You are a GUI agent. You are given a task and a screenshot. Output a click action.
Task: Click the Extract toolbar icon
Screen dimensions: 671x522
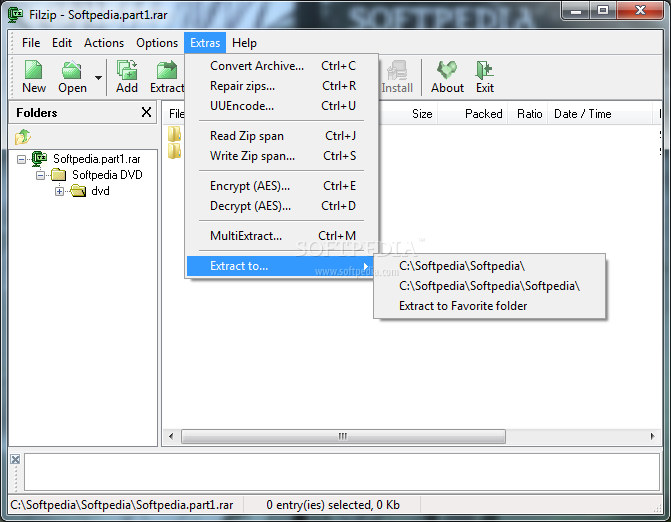[x=167, y=77]
